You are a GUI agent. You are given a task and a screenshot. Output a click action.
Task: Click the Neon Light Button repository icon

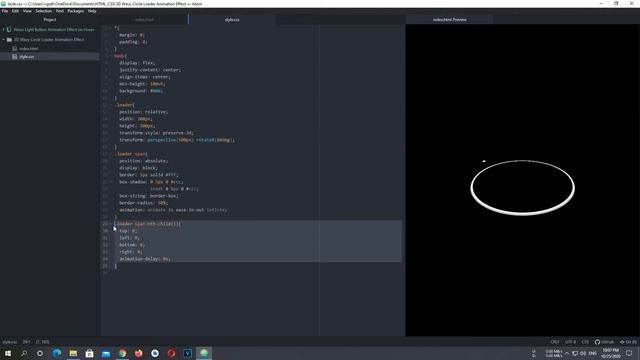click(9, 30)
